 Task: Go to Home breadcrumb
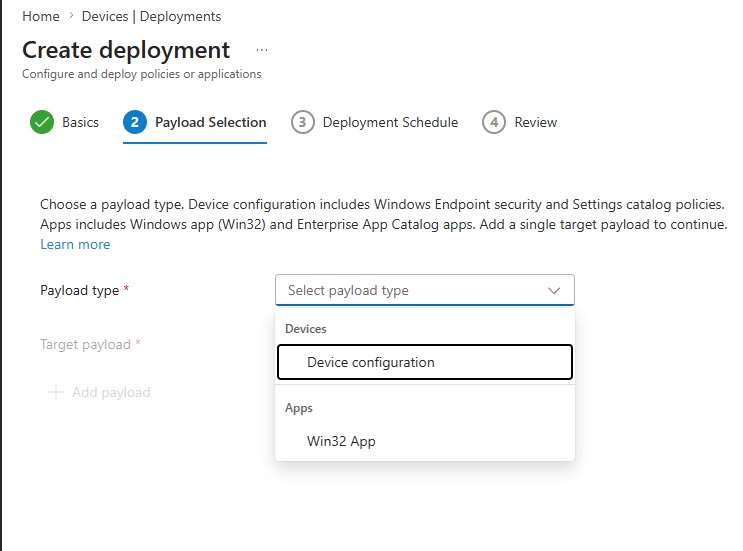[41, 17]
